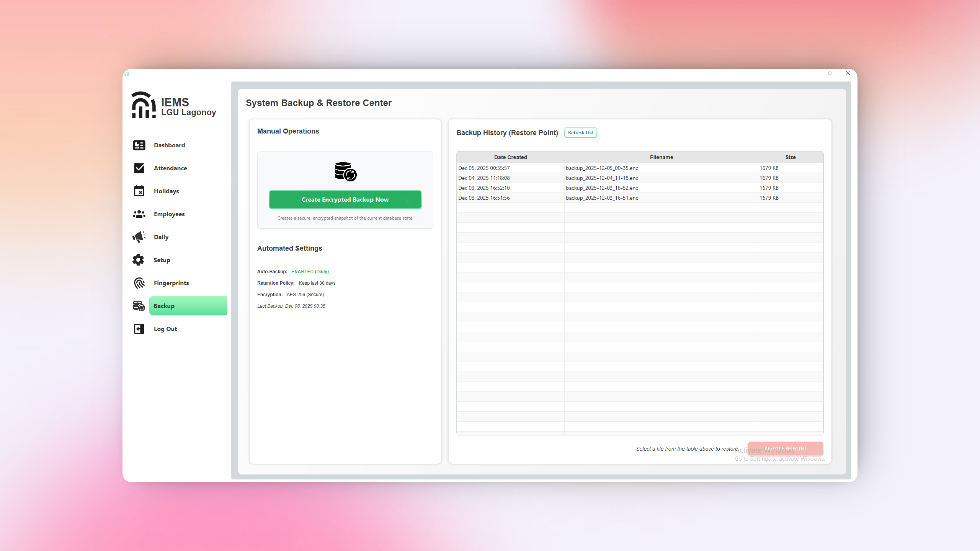Image resolution: width=980 pixels, height=551 pixels.
Task: Minimize the IEMS window
Action: coord(813,73)
